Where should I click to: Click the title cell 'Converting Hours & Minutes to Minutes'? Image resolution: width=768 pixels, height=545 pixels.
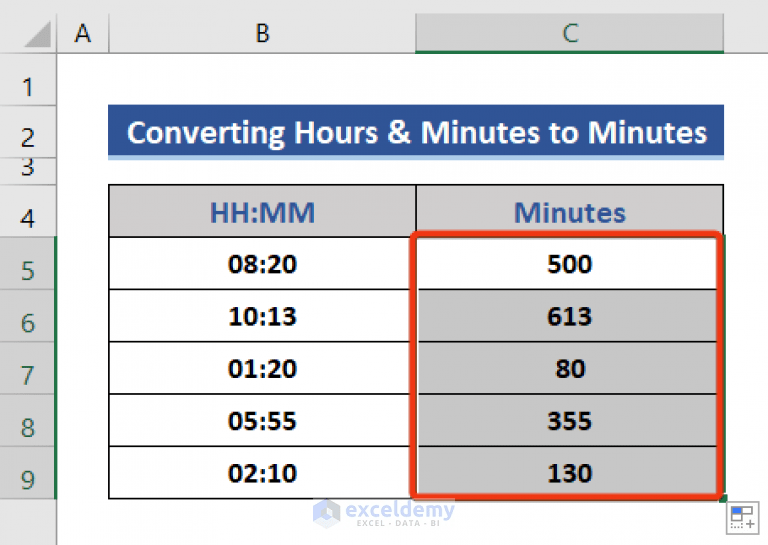click(x=416, y=132)
